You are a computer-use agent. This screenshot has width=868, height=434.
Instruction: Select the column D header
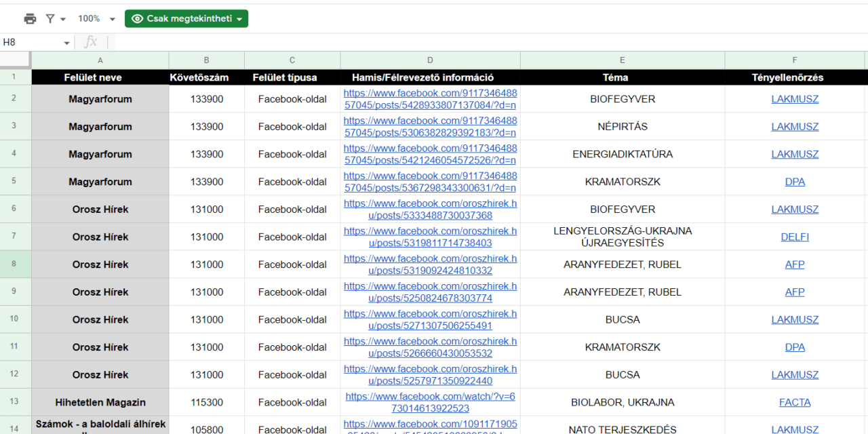[x=430, y=60]
